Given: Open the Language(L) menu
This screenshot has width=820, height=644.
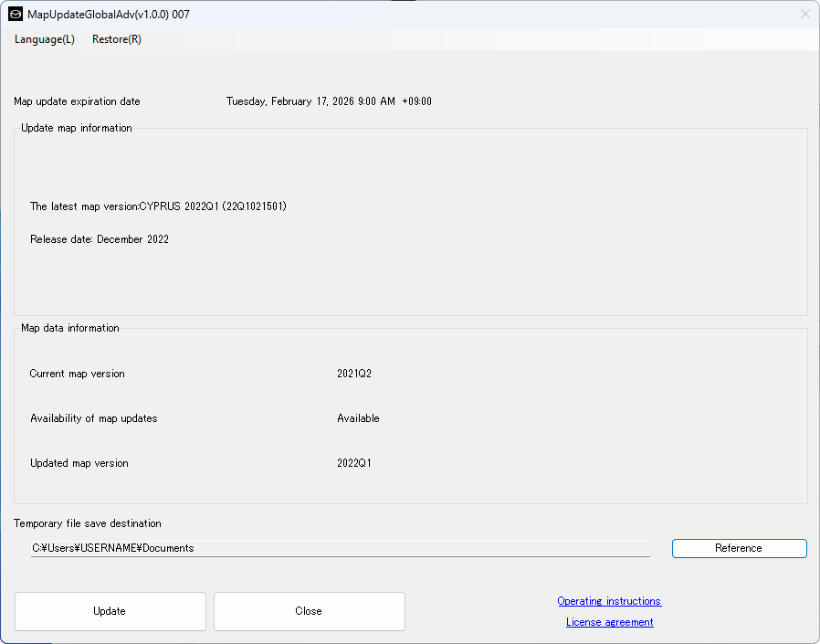Looking at the screenshot, I should pos(45,39).
